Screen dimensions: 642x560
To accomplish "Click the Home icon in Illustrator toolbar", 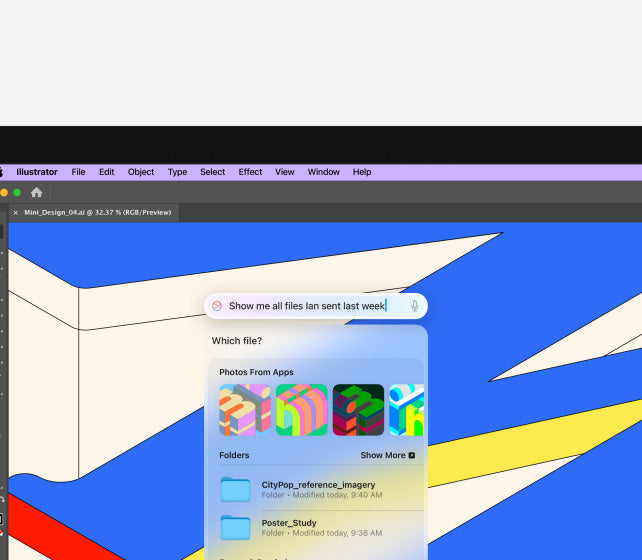I will pyautogui.click(x=37, y=192).
